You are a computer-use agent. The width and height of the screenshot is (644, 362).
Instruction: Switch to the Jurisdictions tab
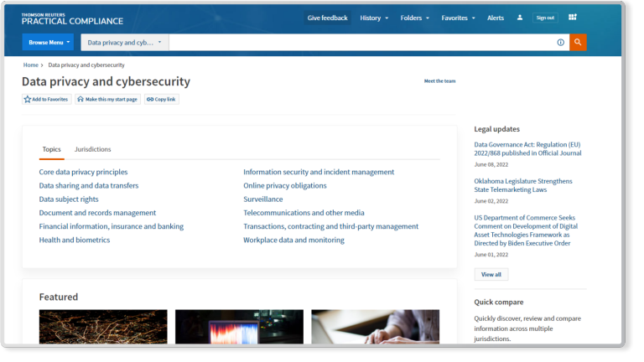92,149
